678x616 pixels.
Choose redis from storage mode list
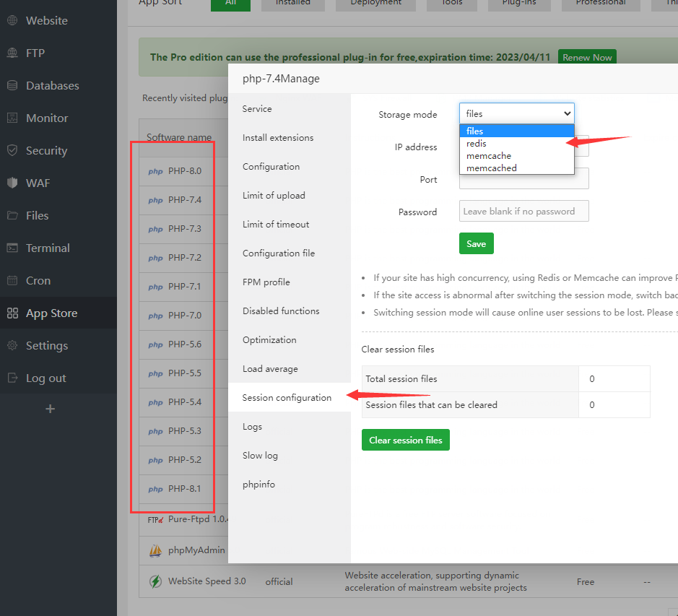click(477, 144)
